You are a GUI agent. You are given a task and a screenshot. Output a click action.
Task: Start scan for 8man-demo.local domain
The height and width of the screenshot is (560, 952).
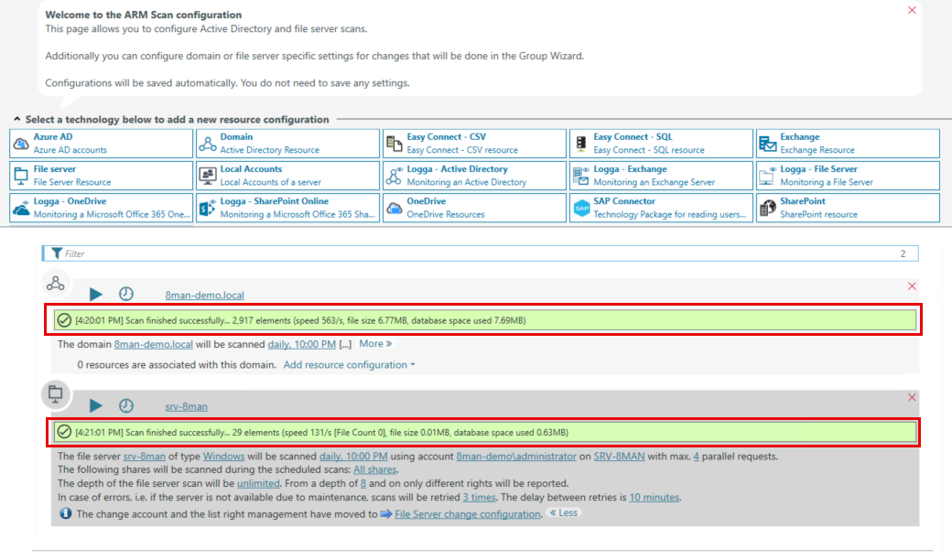pos(96,294)
